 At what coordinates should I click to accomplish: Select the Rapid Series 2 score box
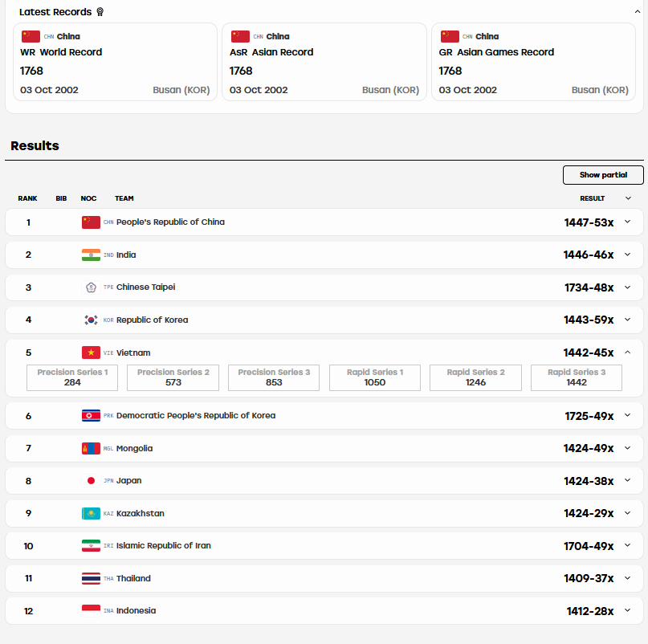pyautogui.click(x=475, y=377)
